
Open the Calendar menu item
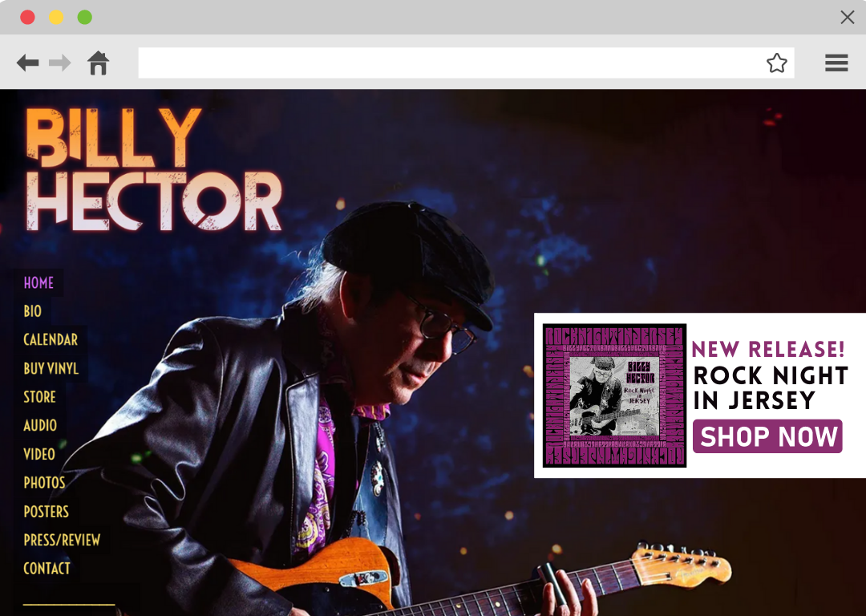tap(51, 340)
